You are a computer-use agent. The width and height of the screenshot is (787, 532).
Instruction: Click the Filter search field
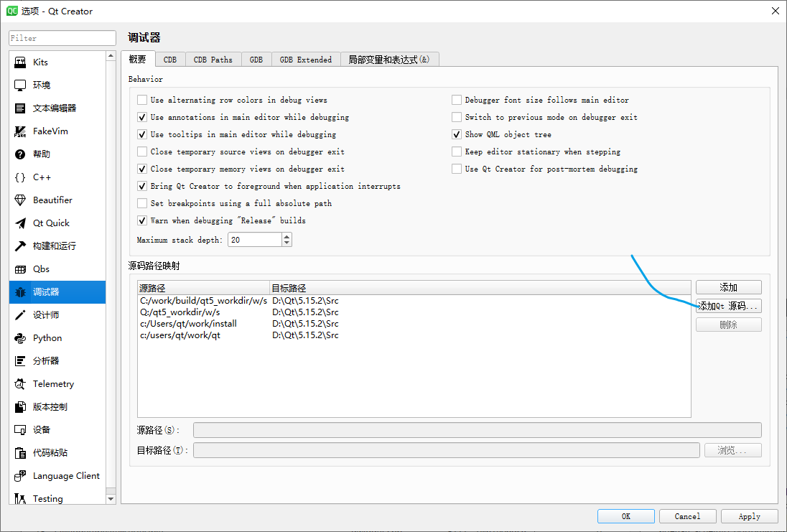click(62, 38)
